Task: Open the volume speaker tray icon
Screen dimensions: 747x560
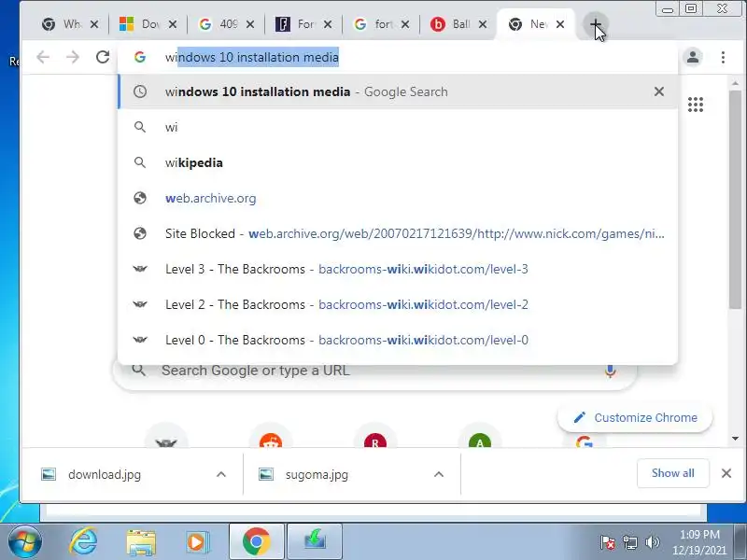Action: pyautogui.click(x=652, y=542)
